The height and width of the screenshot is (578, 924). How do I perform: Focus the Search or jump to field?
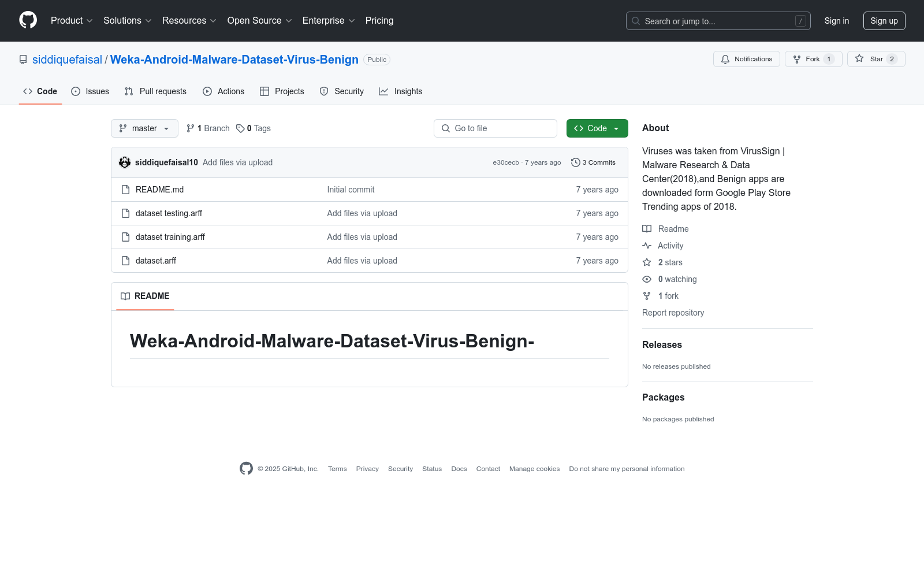(718, 21)
